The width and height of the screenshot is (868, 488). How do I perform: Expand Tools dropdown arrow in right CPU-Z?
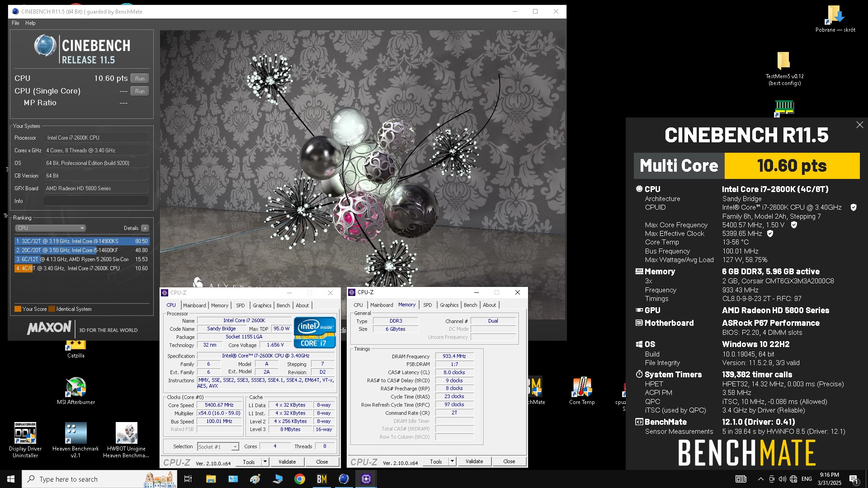click(452, 461)
